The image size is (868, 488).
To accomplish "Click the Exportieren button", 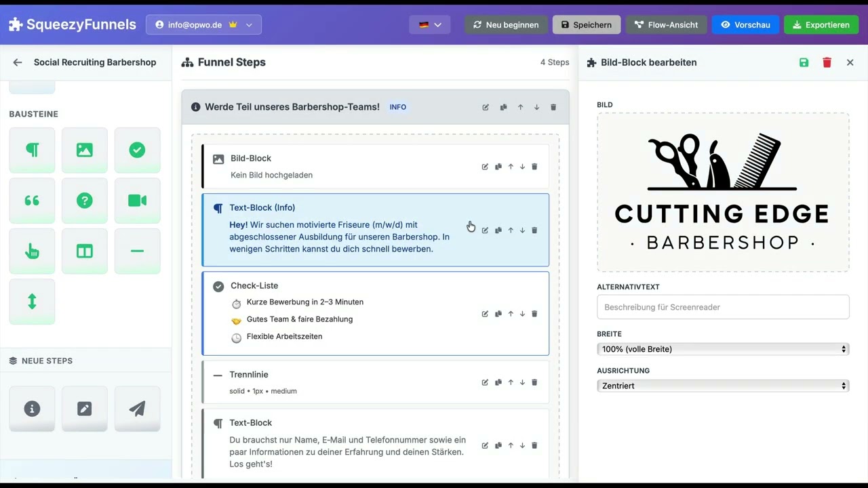I will (x=821, y=24).
